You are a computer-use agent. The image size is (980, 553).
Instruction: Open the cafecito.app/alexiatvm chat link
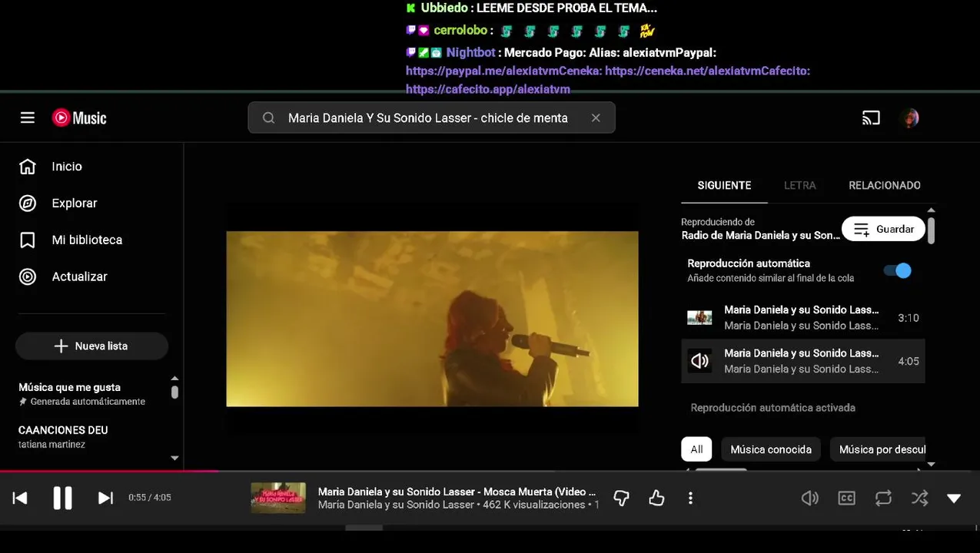click(x=488, y=89)
